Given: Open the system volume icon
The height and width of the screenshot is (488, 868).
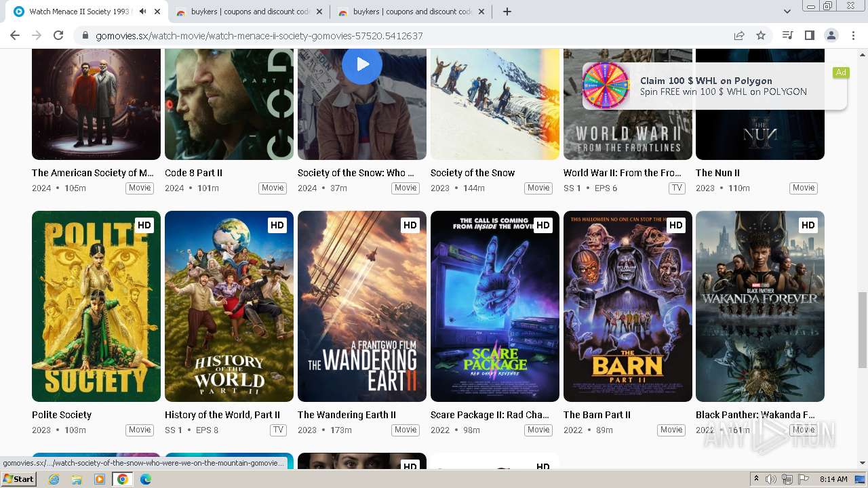Looking at the screenshot, I should pyautogui.click(x=771, y=479).
